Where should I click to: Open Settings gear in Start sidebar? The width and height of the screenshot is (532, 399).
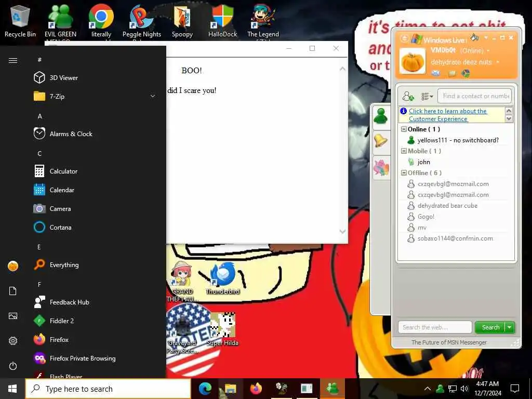(13, 341)
